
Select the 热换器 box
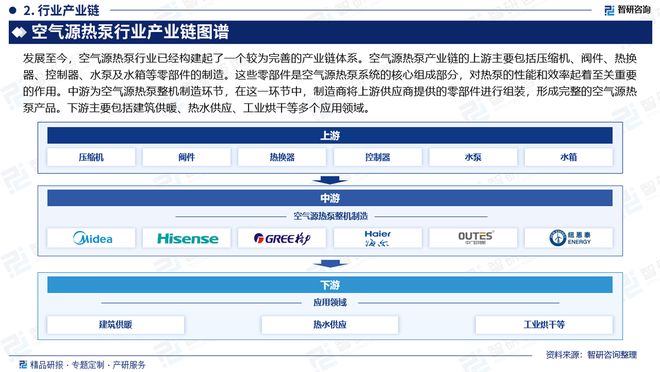282,157
